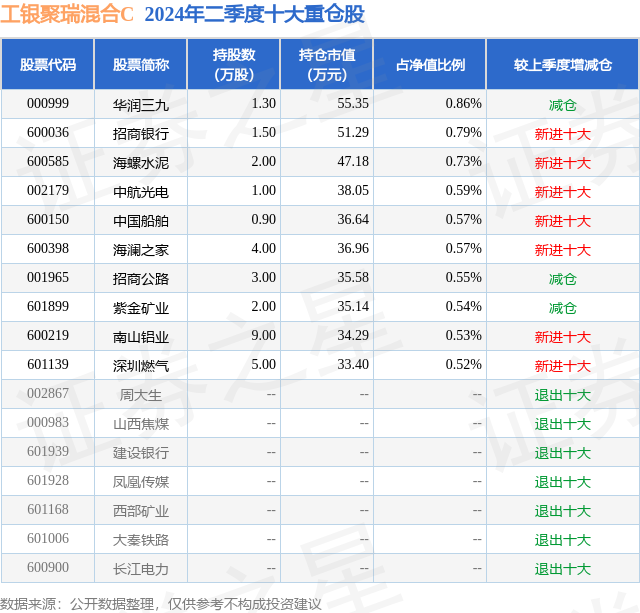Open the 长江电力 stock entry
The width and height of the screenshot is (640, 613).
[141, 568]
